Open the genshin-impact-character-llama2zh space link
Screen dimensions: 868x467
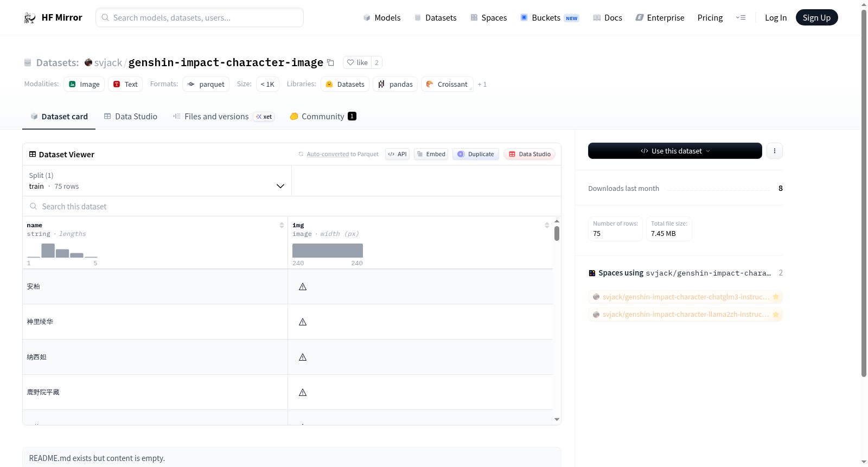coord(686,314)
